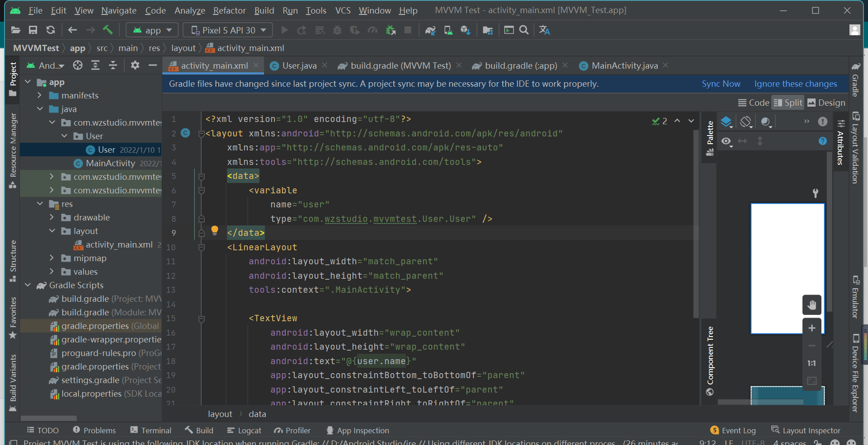Viewport: 868px width, 445px height.
Task: Toggle the view options eye icon
Action: [726, 141]
